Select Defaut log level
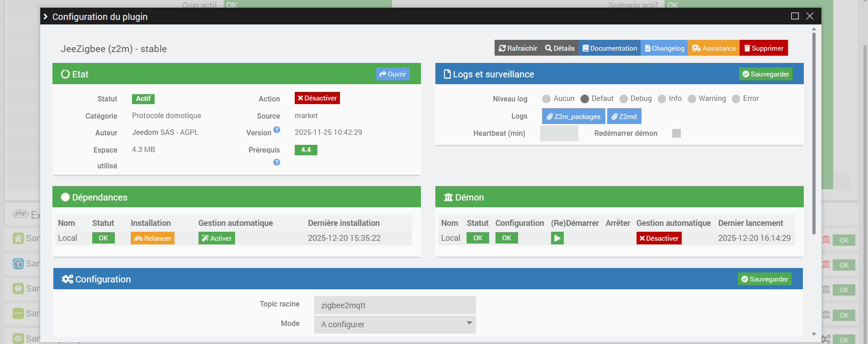 click(585, 99)
